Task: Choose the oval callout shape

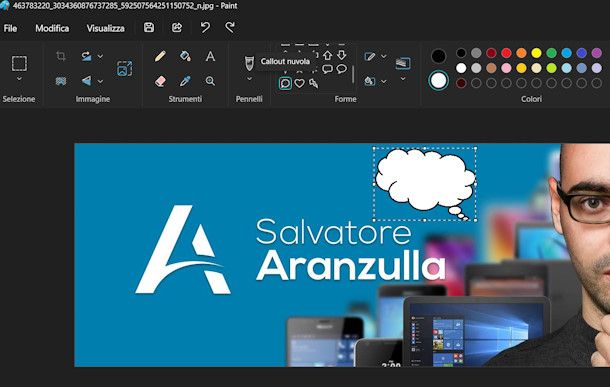Action: pyautogui.click(x=342, y=69)
